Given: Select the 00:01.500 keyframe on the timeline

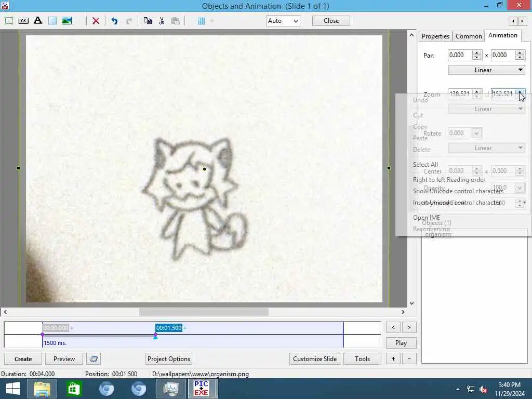Looking at the screenshot, I should tap(169, 328).
